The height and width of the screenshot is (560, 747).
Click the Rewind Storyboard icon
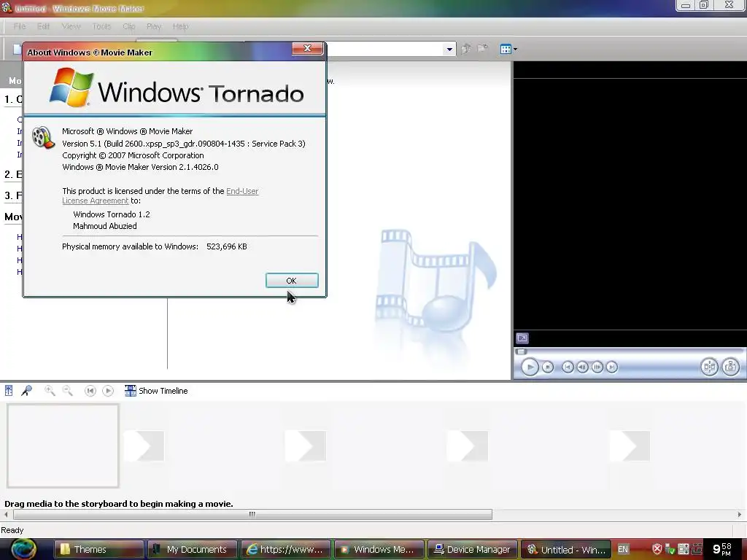pyautogui.click(x=90, y=391)
